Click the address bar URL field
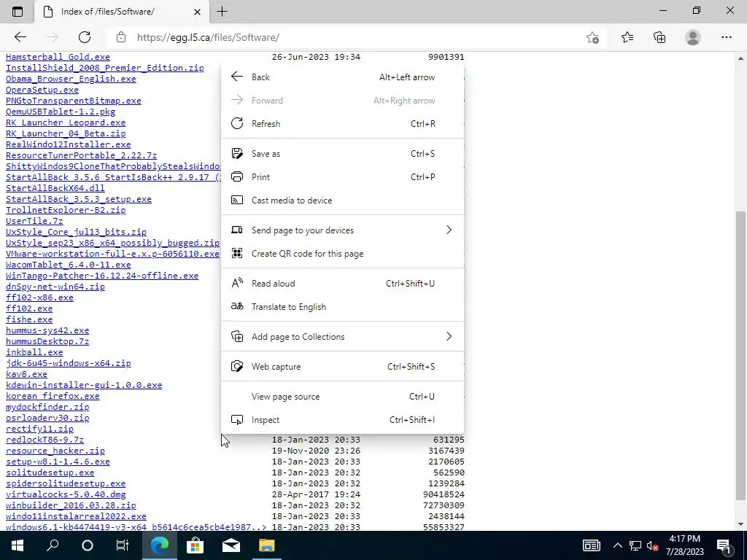The image size is (747, 560). [x=352, y=37]
